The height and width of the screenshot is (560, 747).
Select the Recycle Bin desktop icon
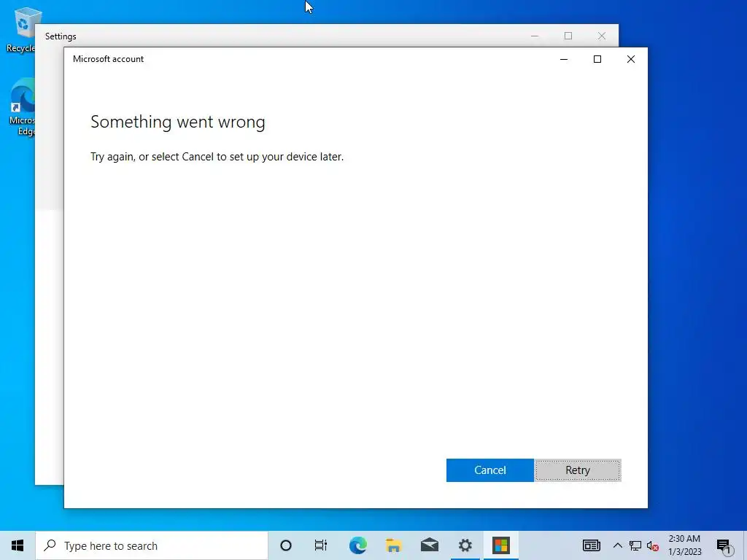pos(21,29)
